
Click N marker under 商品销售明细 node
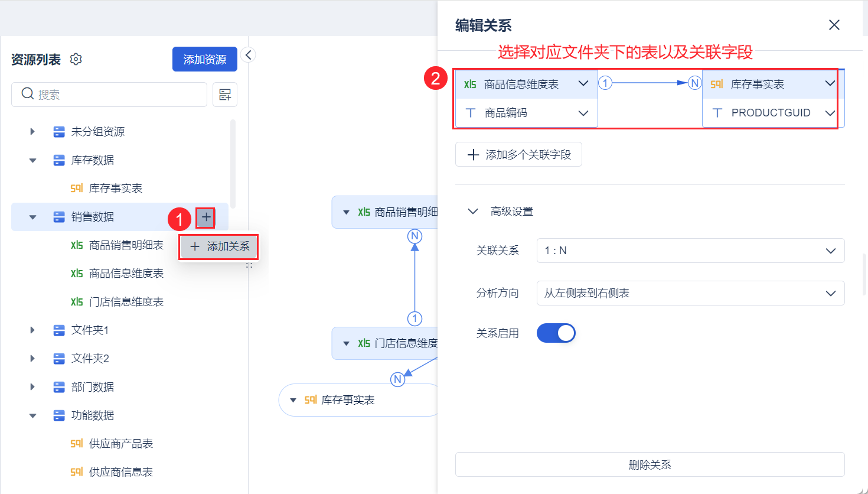click(415, 236)
